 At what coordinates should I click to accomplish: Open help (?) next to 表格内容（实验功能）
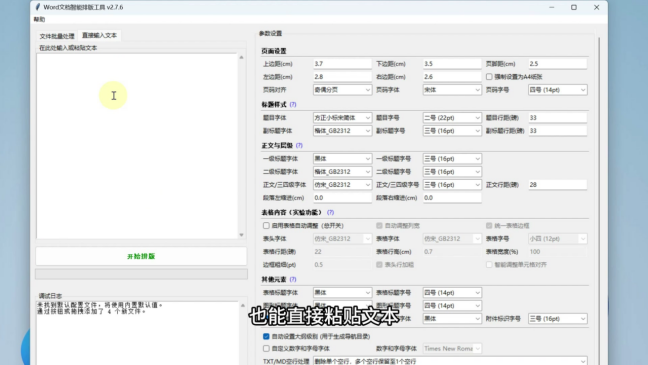tap(330, 212)
